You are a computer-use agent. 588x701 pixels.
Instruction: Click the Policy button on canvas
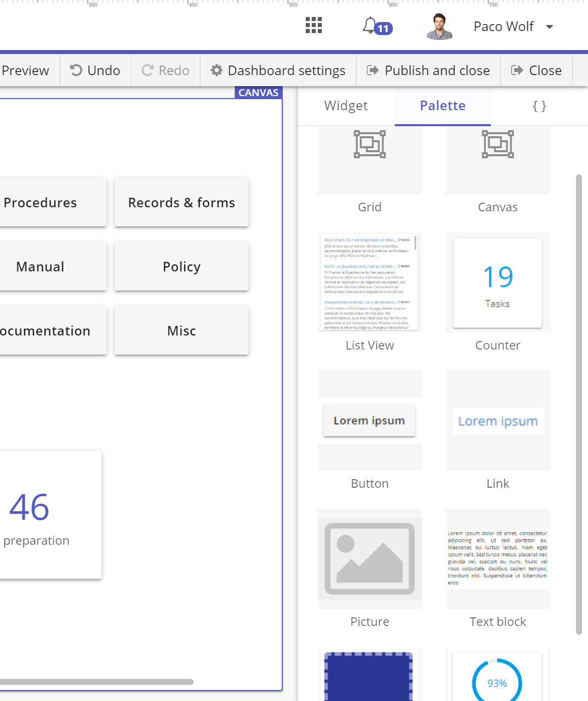coord(182,266)
